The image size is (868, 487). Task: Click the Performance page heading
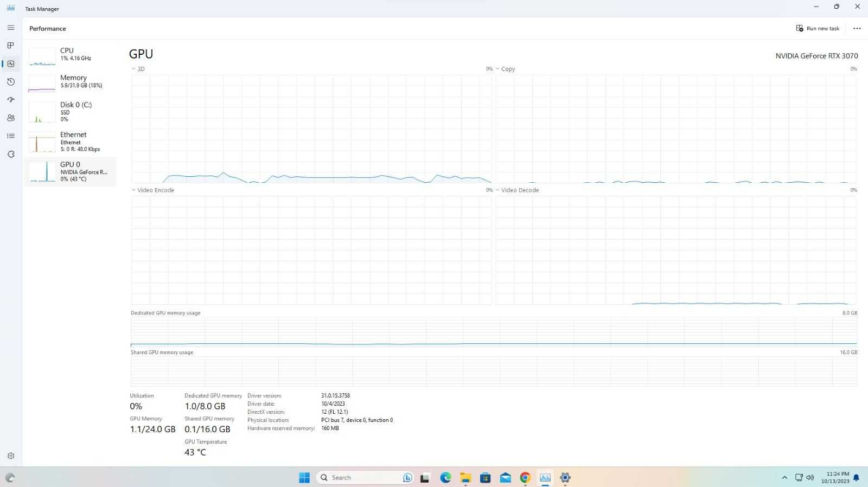48,28
